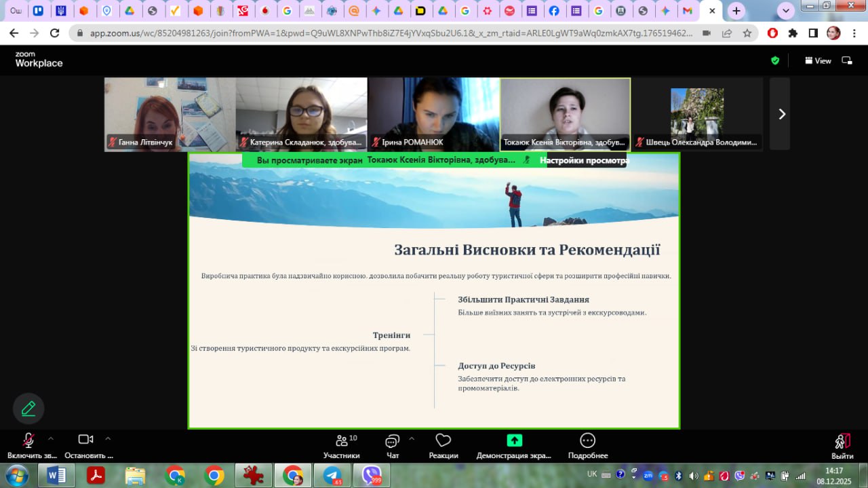Show next participants with right arrow

pyautogui.click(x=781, y=114)
